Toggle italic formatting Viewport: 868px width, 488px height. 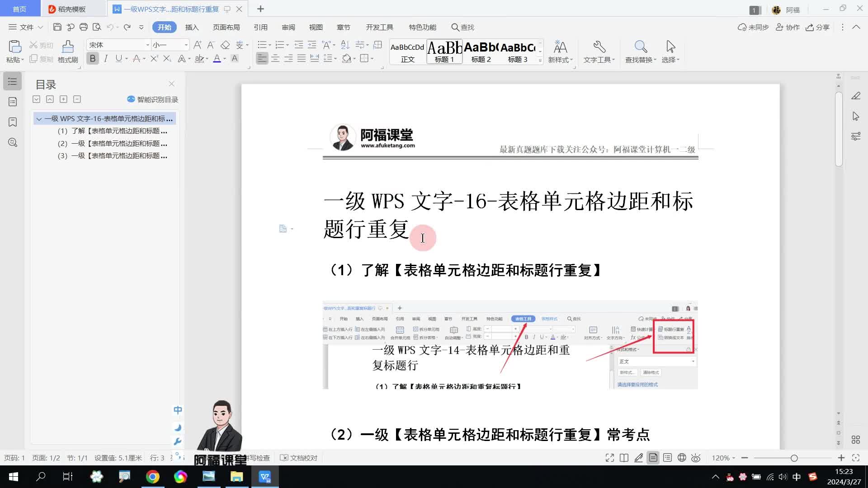pyautogui.click(x=106, y=58)
